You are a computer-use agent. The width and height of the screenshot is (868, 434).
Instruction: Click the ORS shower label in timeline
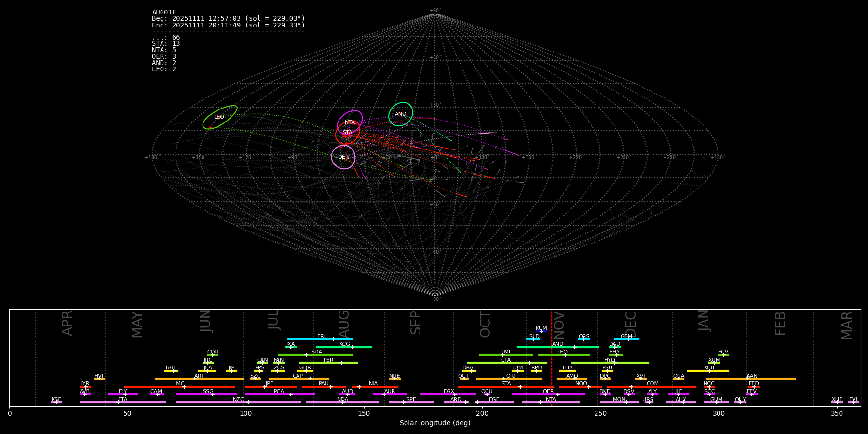(584, 337)
